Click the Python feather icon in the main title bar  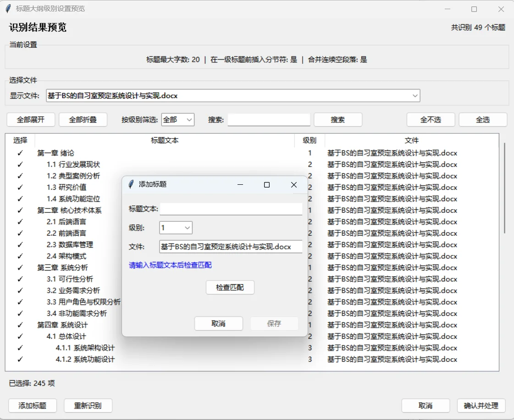(x=8, y=9)
